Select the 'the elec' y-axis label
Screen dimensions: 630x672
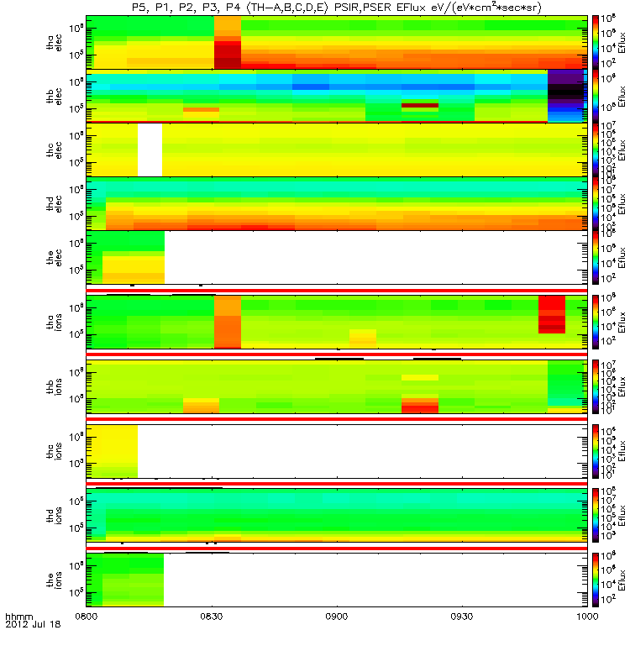pos(55,258)
